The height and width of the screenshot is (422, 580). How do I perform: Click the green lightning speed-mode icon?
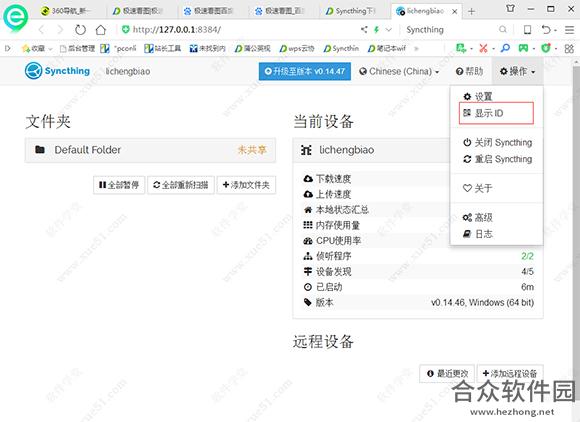coord(377,29)
